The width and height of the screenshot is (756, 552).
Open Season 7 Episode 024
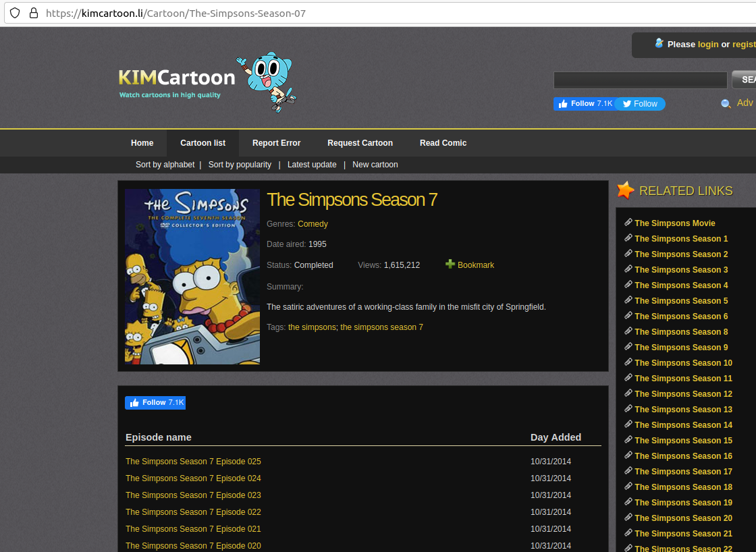193,478
